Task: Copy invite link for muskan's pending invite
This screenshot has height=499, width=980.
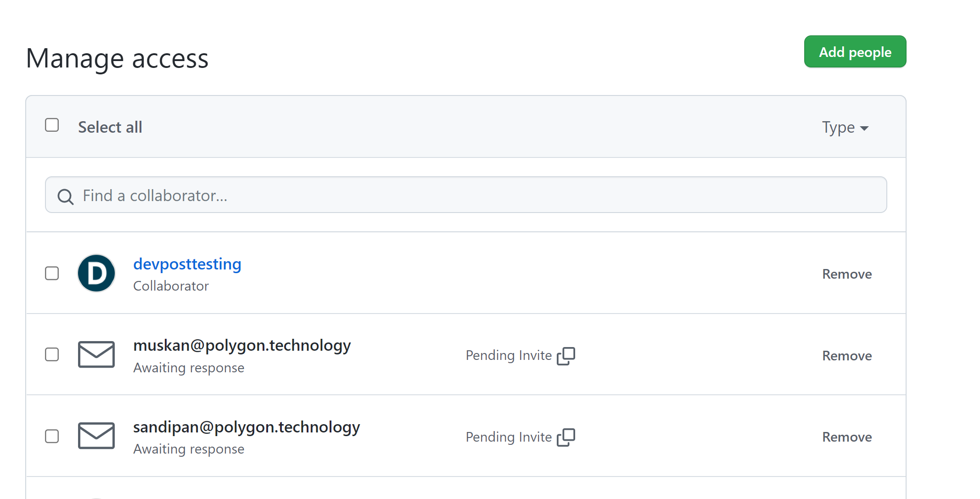Action: pos(566,356)
